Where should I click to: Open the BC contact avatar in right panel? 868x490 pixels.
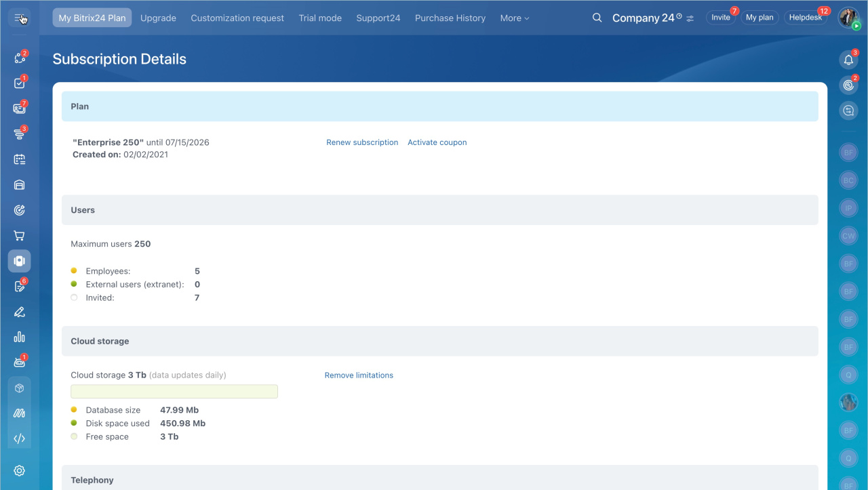coord(848,180)
